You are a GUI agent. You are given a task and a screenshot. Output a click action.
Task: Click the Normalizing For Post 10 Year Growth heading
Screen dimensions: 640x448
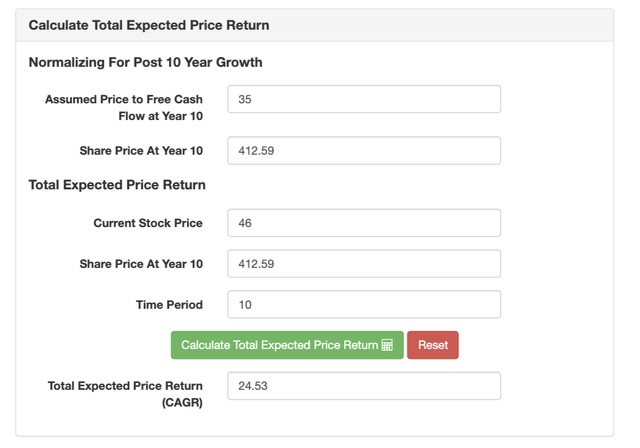coord(146,62)
